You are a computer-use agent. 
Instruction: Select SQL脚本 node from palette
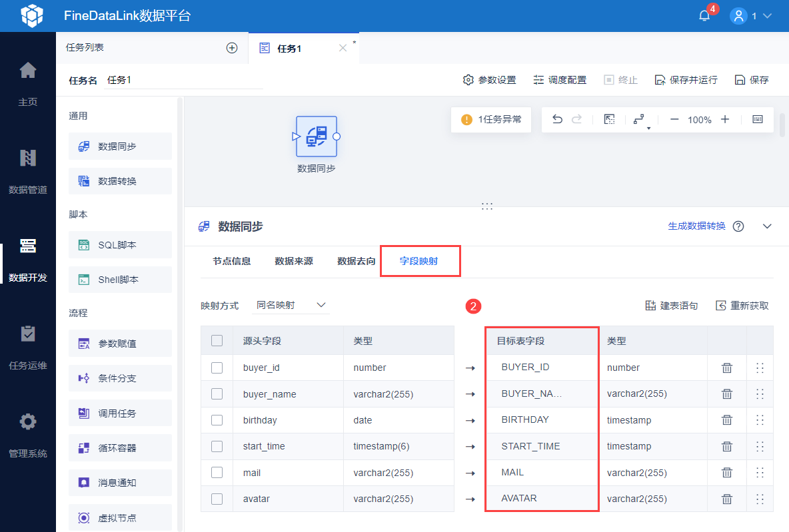click(x=120, y=245)
